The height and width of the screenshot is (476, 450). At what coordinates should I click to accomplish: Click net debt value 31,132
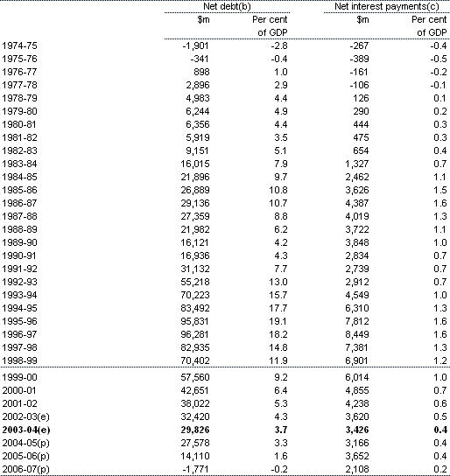pos(195,269)
